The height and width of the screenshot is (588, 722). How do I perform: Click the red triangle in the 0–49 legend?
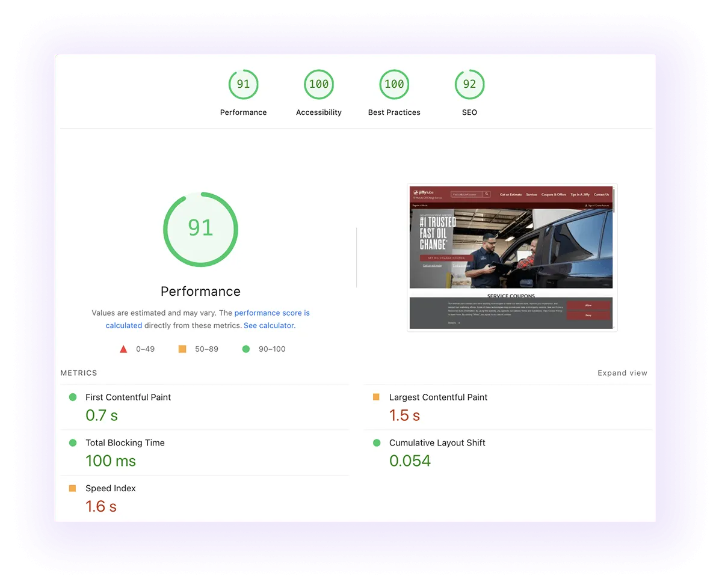pyautogui.click(x=123, y=349)
